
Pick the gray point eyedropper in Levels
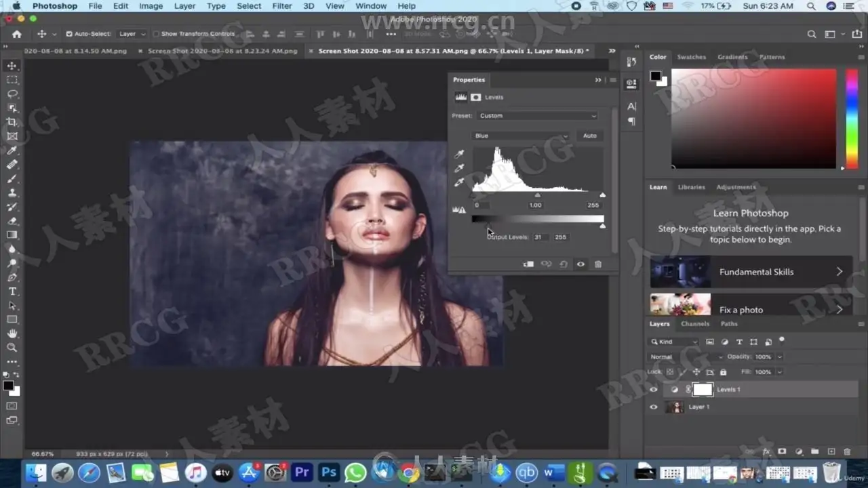tap(460, 168)
